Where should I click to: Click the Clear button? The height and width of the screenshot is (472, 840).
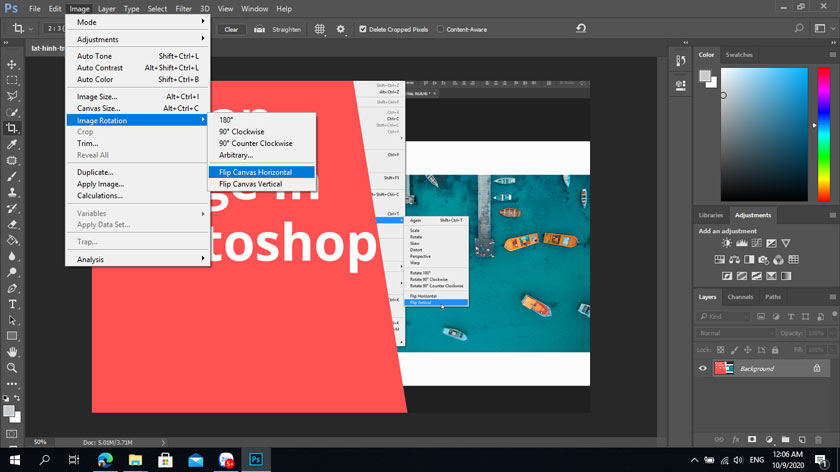click(231, 29)
